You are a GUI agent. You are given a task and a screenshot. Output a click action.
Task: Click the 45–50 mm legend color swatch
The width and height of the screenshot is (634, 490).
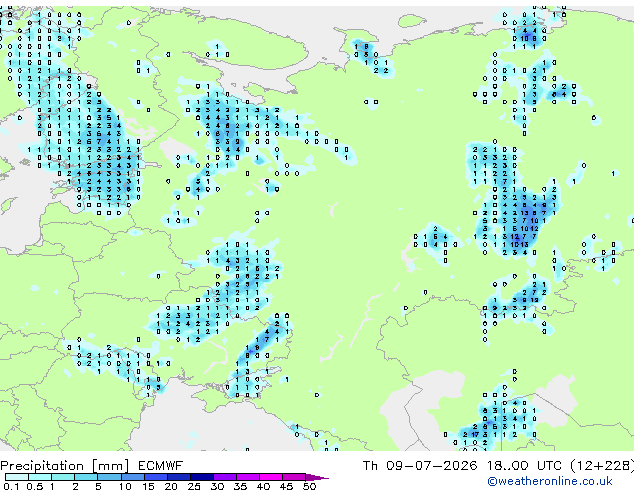[294, 477]
